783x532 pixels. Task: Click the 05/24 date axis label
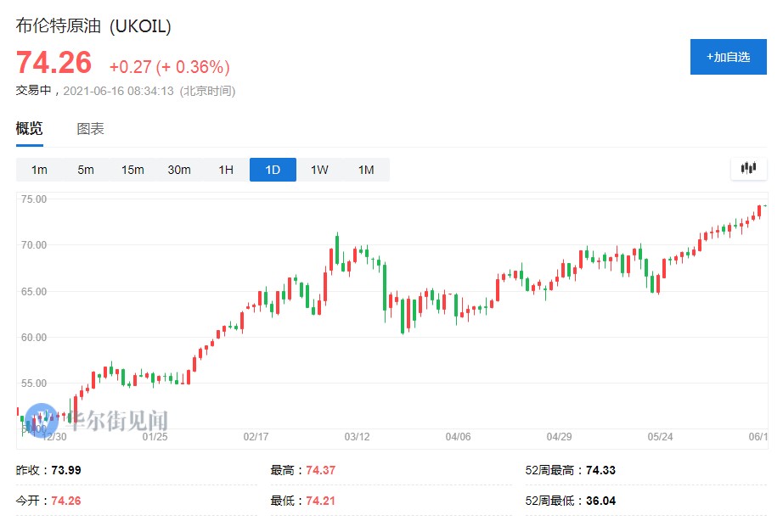coord(659,437)
